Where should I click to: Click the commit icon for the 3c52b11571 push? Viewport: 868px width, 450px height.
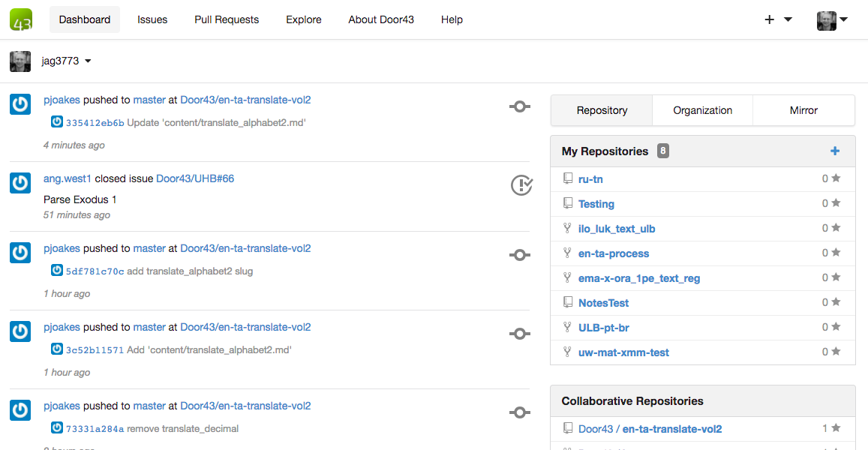[520, 334]
